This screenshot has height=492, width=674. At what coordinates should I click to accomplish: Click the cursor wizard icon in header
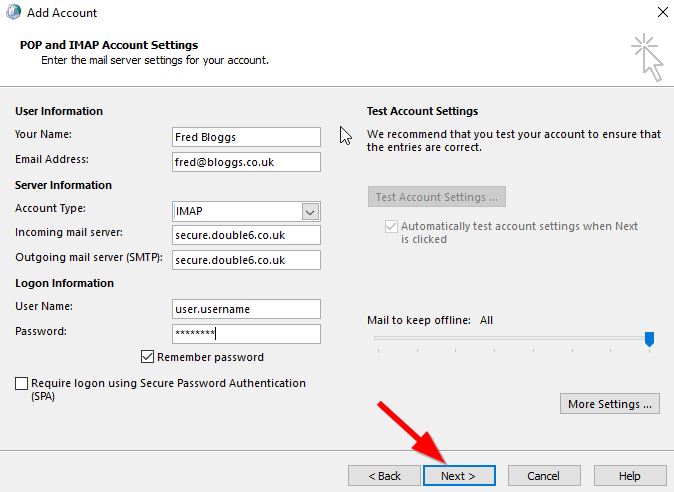tap(647, 58)
